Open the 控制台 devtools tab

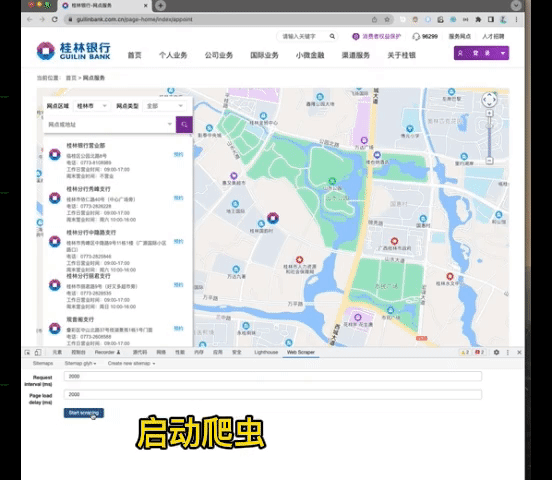pyautogui.click(x=78, y=352)
